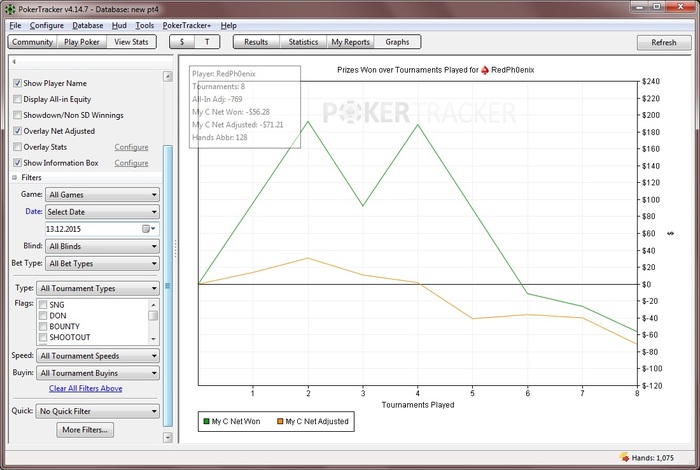Switch to the Play Poker tab
The height and width of the screenshot is (470, 700).
pyautogui.click(x=82, y=42)
